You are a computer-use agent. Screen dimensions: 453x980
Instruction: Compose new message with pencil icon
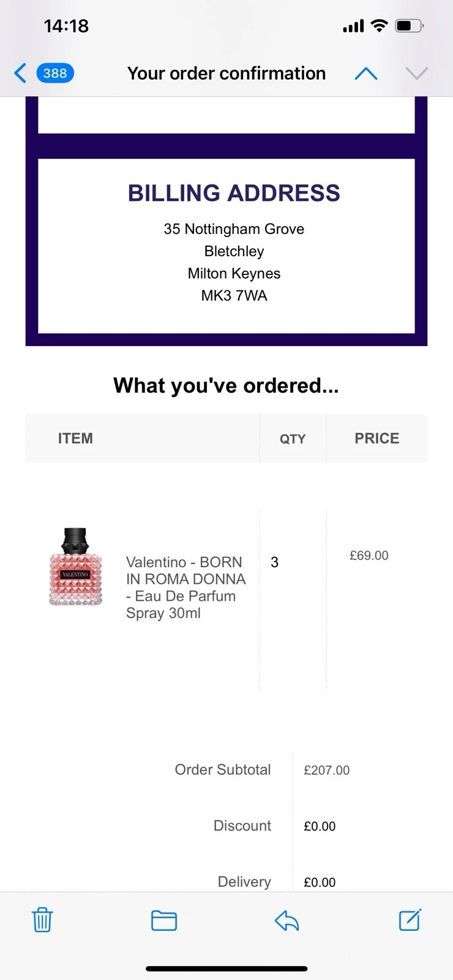point(410,920)
